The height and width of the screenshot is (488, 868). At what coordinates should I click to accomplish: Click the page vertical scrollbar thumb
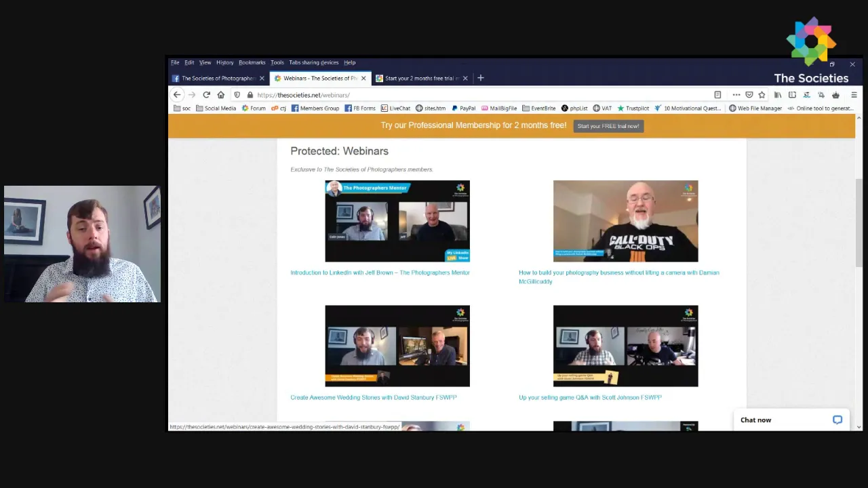859,223
